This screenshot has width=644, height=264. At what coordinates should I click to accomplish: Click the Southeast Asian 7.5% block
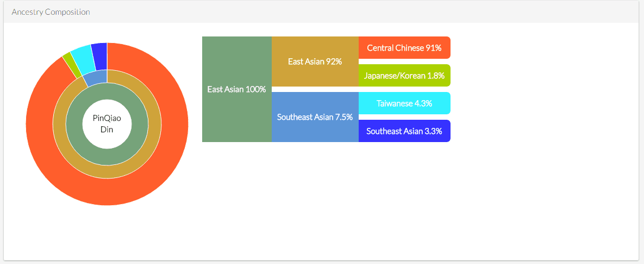pyautogui.click(x=315, y=117)
